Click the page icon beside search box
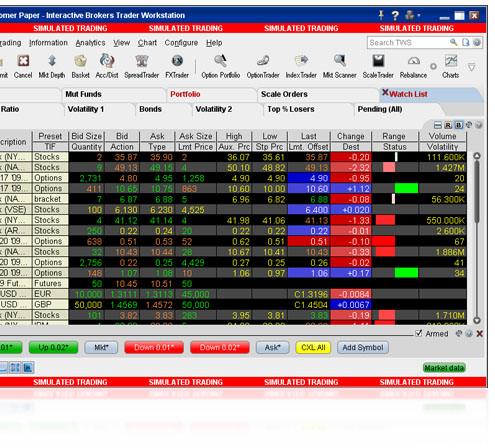The image size is (495, 448). (x=465, y=42)
